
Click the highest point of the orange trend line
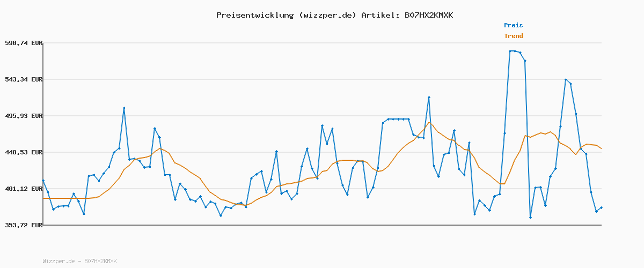point(429,122)
